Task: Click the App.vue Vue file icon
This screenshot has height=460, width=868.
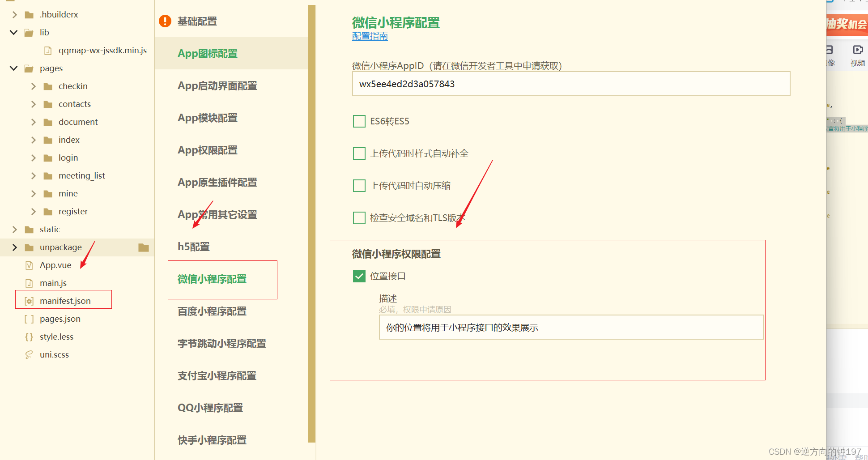Action: [x=29, y=265]
